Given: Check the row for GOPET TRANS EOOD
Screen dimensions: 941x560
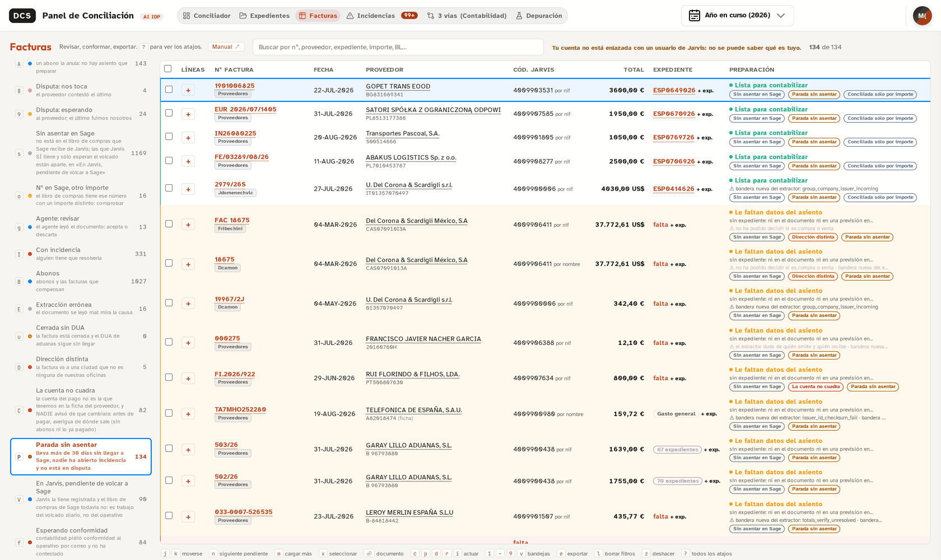Looking at the screenshot, I should point(169,90).
